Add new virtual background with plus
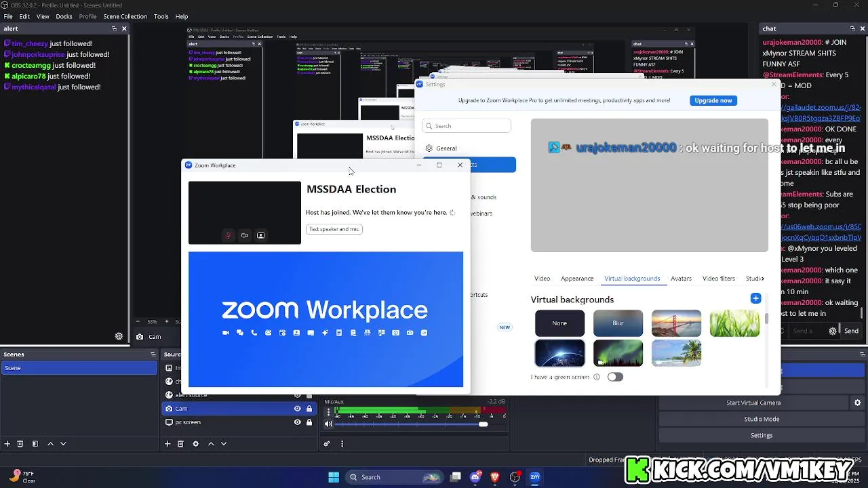Screen dimensions: 868x488 755,298
